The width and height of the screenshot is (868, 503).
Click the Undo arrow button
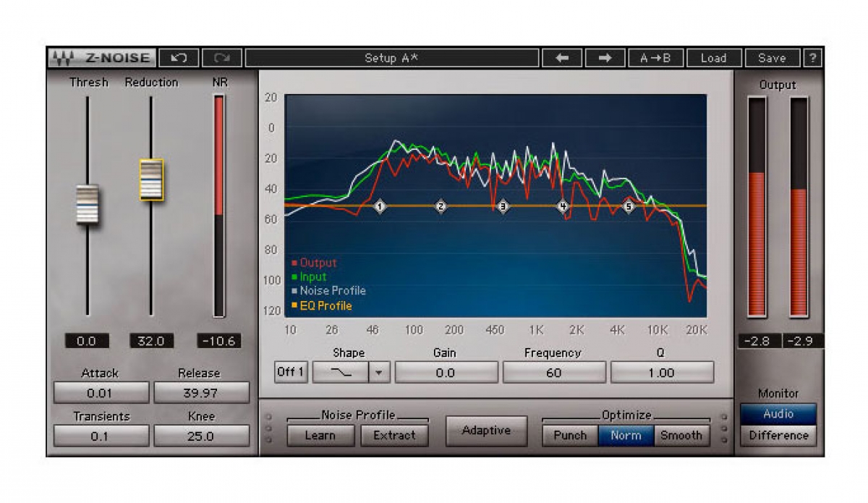pyautogui.click(x=178, y=58)
